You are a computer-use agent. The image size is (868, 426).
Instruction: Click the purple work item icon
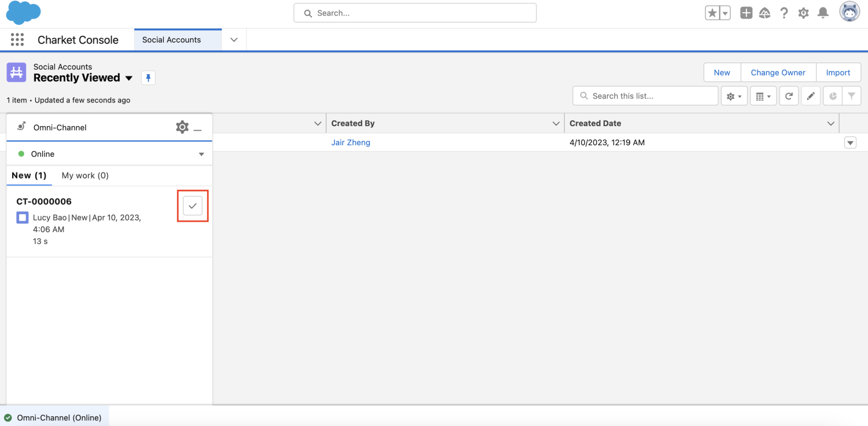point(23,218)
